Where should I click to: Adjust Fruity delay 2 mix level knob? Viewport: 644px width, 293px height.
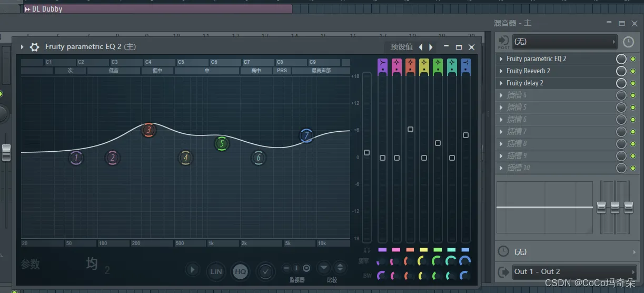tap(621, 83)
